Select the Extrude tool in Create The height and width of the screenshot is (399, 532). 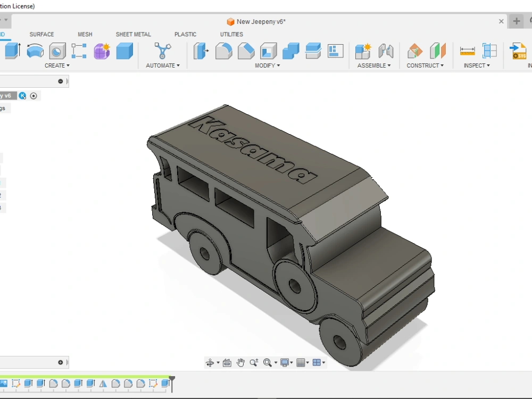click(x=13, y=51)
